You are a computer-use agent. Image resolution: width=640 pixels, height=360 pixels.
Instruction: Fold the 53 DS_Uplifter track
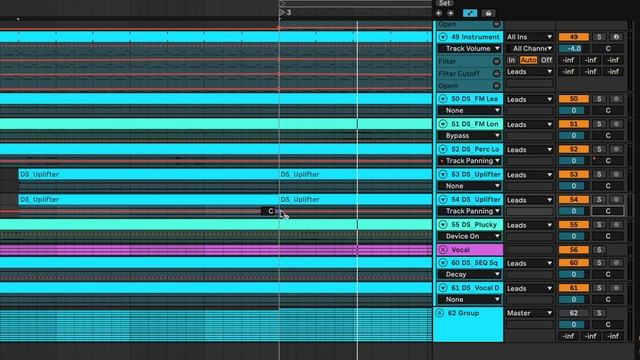(x=443, y=174)
